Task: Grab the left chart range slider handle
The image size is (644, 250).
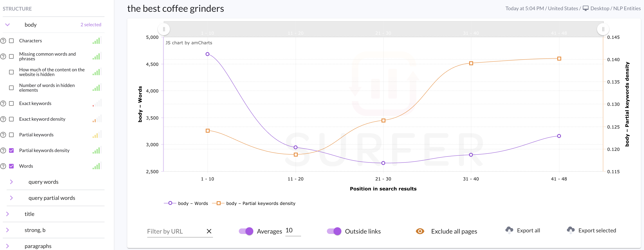Action: [164, 29]
